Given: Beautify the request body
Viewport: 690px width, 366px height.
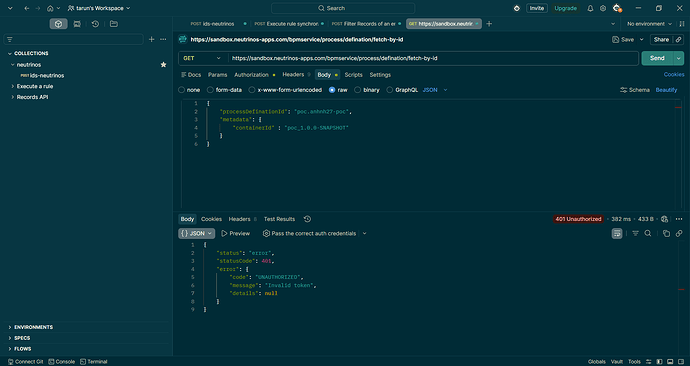Looking at the screenshot, I should 666,90.
